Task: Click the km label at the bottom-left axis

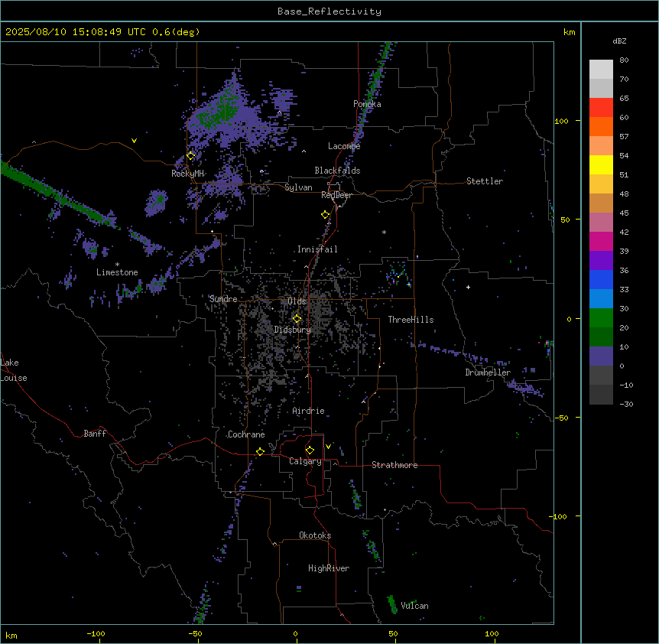Action: point(11,636)
